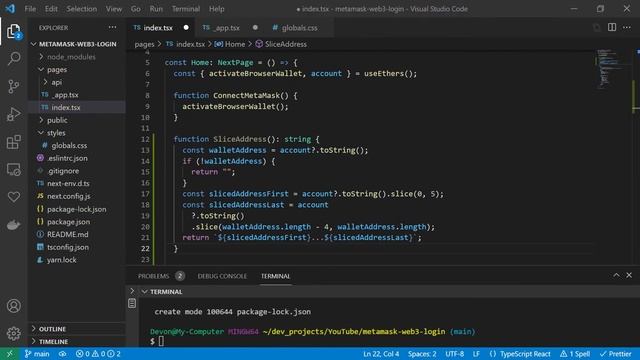
Task: Click the Prettier status item
Action: click(x=616, y=354)
